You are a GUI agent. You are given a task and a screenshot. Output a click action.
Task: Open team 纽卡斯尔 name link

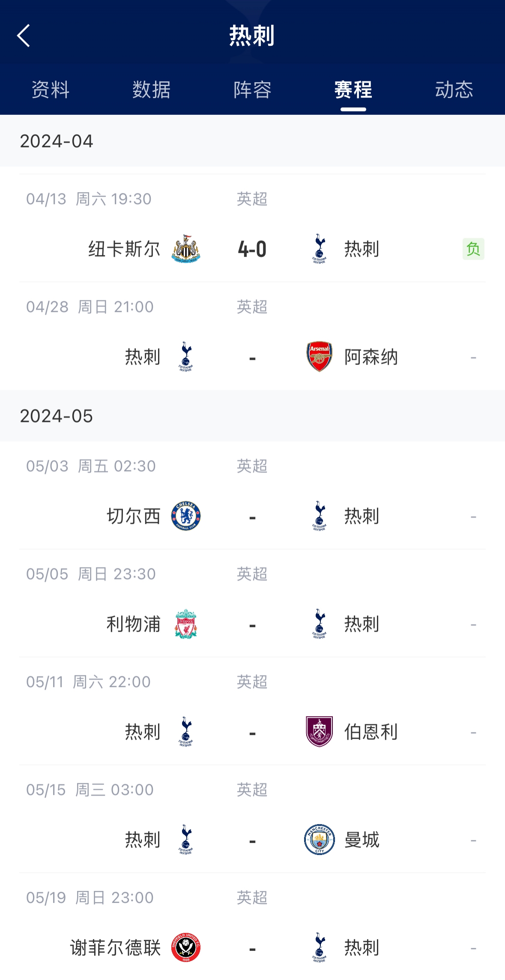pos(124,249)
